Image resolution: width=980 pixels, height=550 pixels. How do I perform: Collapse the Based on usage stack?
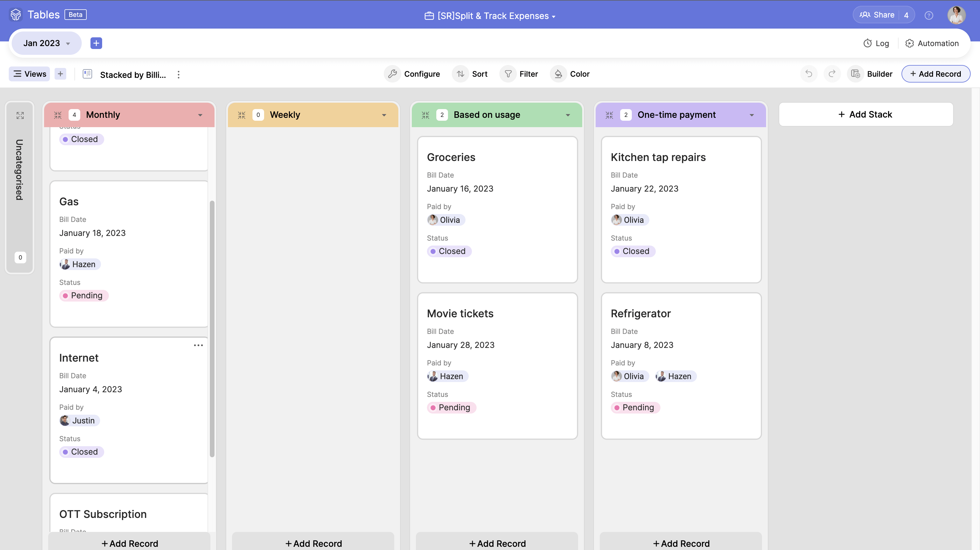tap(425, 115)
